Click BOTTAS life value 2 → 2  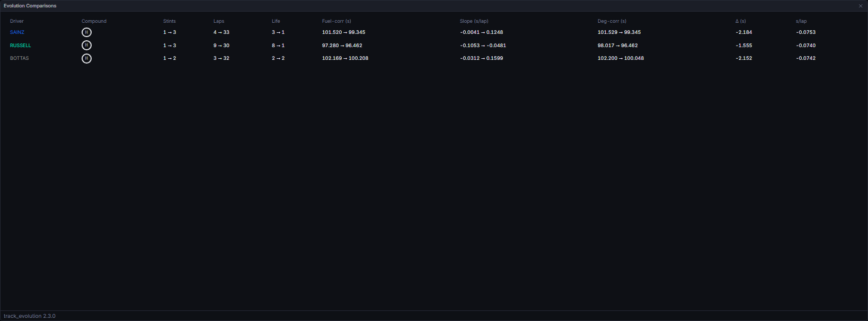(x=278, y=58)
